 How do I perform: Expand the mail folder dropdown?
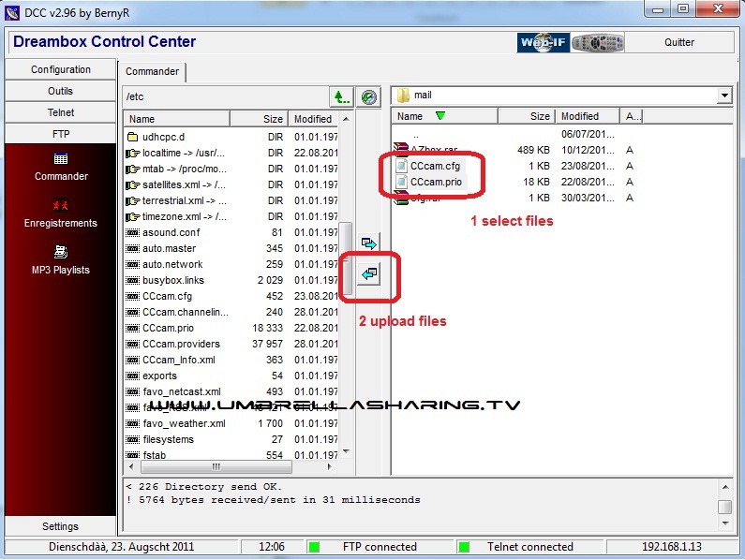[724, 96]
